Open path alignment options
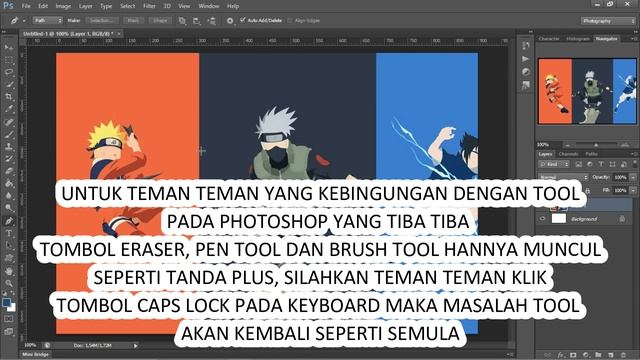 [197, 20]
